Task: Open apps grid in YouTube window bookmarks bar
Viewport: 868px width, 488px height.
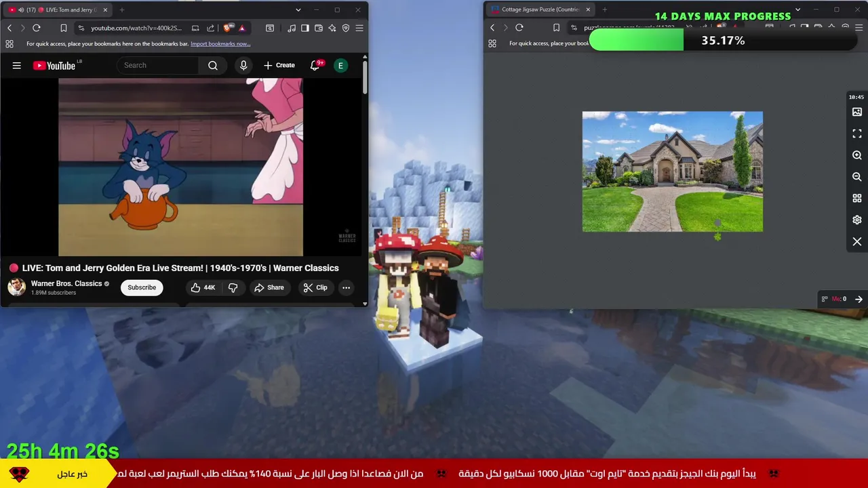Action: tap(9, 44)
